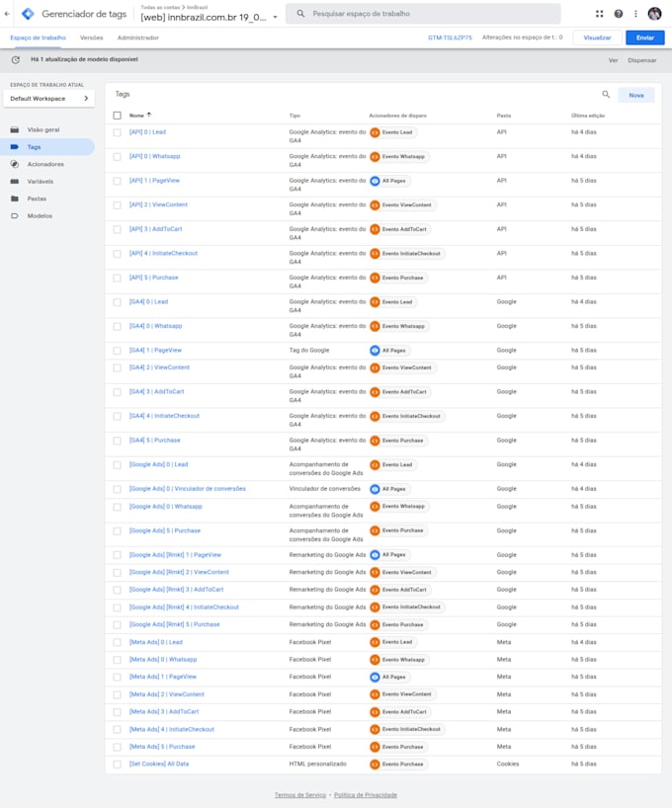Open the [GA4] 2 | ViewContent tag
This screenshot has height=808, width=672.
[159, 367]
